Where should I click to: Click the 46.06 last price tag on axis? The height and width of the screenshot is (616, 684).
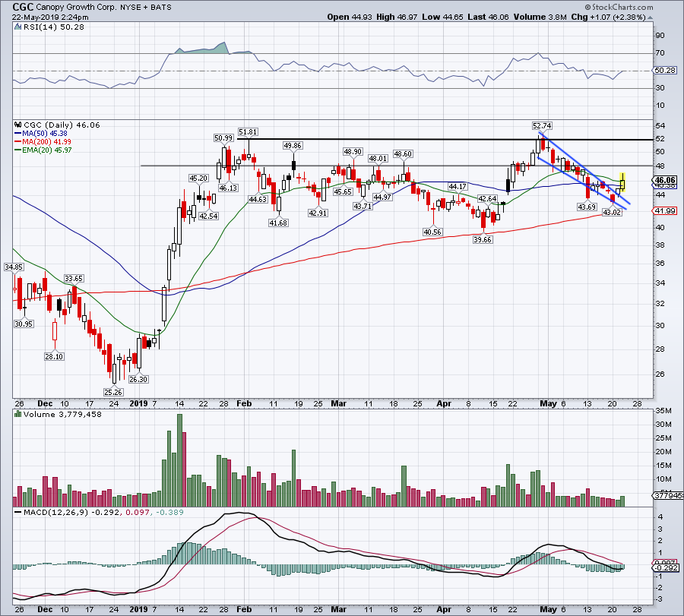tap(665, 180)
